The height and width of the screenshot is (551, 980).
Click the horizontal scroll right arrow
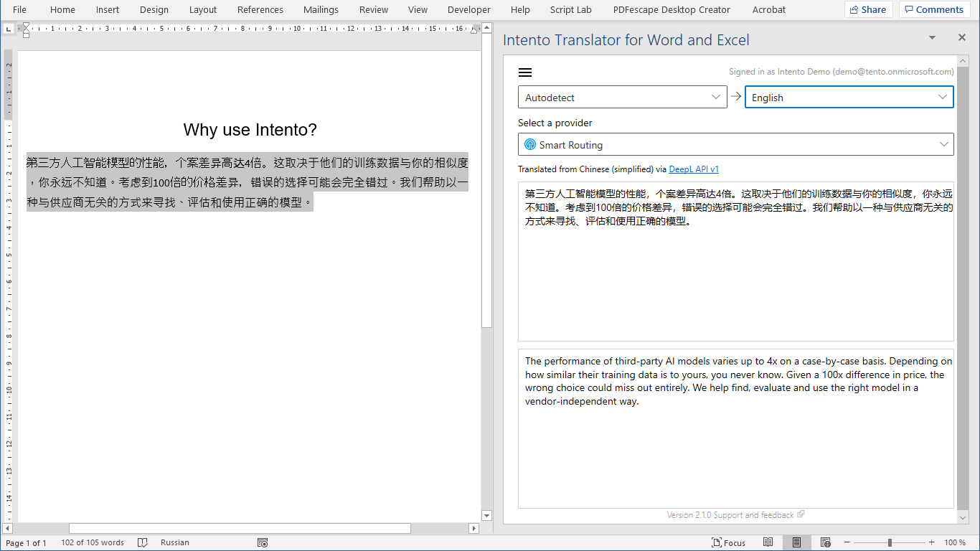tap(473, 529)
